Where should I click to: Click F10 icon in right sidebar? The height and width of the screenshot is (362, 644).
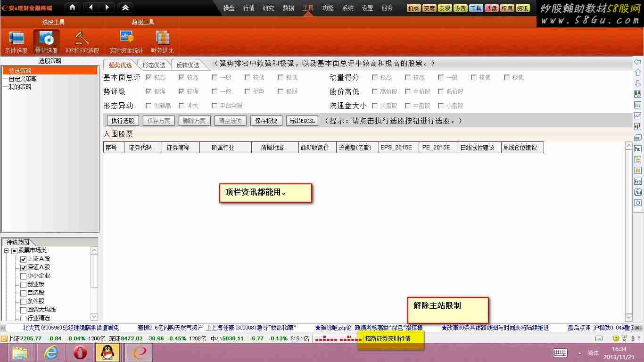pyautogui.click(x=637, y=148)
